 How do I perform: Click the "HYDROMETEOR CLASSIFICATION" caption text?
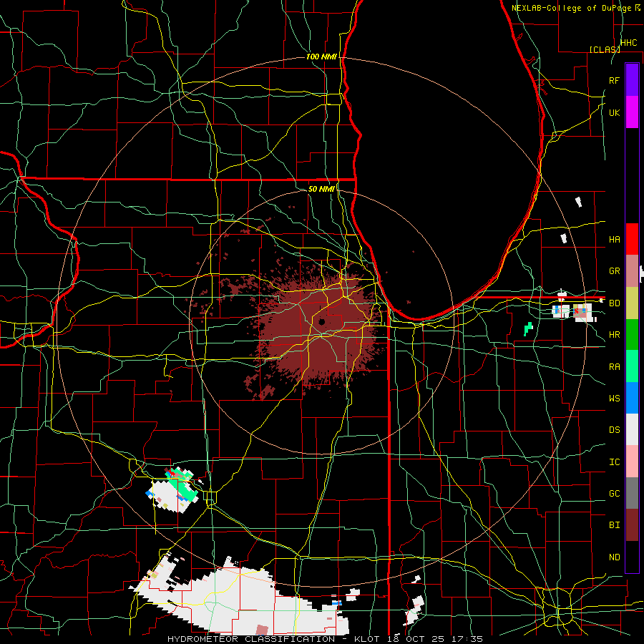(251, 639)
